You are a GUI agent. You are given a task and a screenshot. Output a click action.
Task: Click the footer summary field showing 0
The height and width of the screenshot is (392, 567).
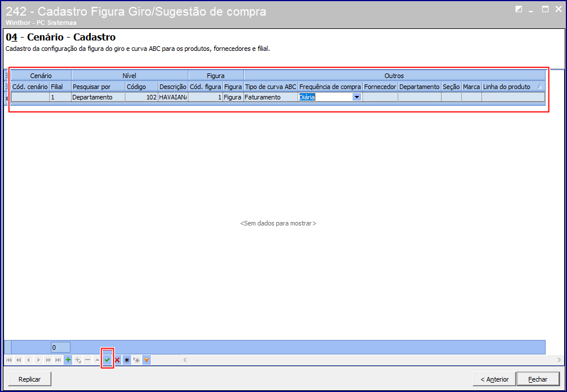click(60, 347)
